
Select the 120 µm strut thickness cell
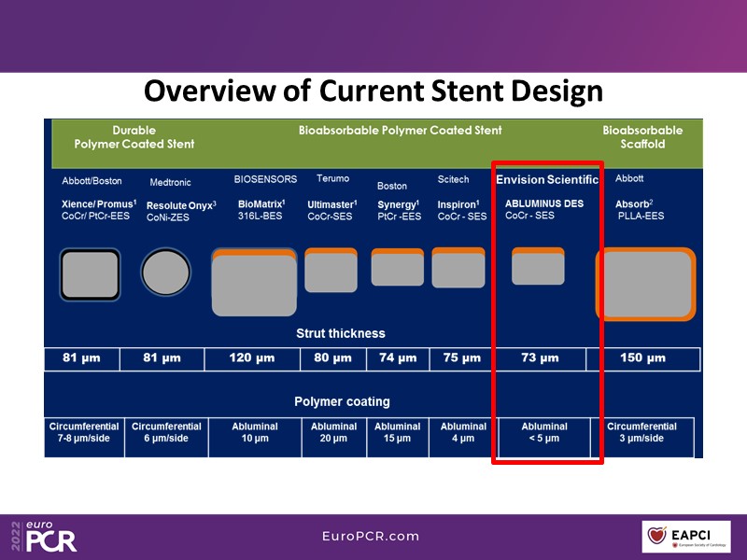point(254,358)
